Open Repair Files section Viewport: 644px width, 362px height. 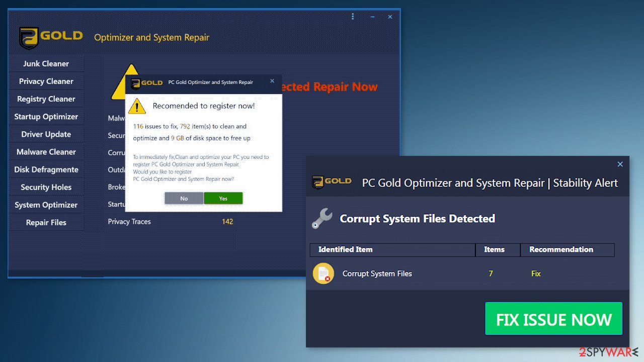tap(46, 222)
